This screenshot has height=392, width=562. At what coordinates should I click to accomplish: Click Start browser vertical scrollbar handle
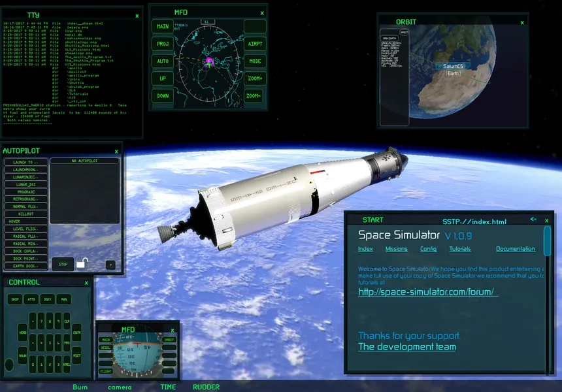click(x=547, y=241)
